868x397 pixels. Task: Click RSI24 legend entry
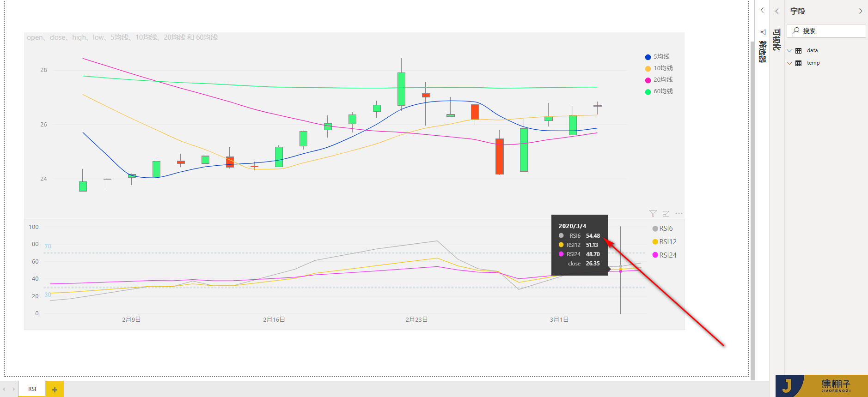[x=664, y=255]
